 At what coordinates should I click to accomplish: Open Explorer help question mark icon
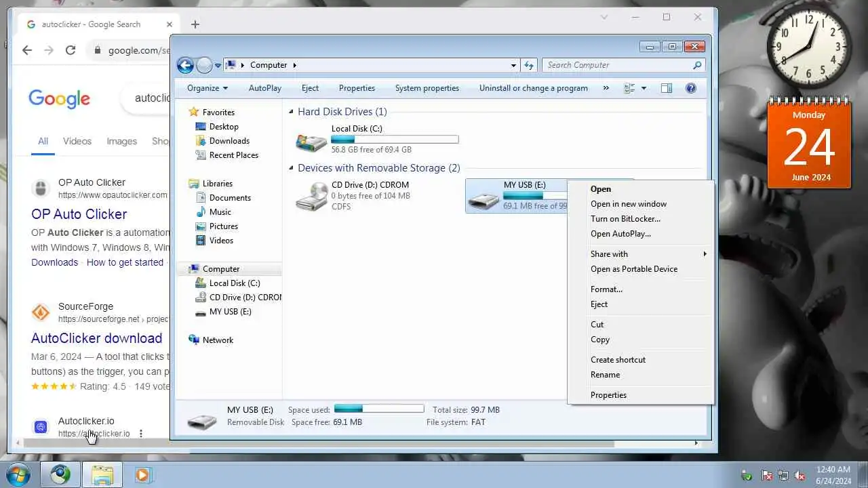(691, 88)
